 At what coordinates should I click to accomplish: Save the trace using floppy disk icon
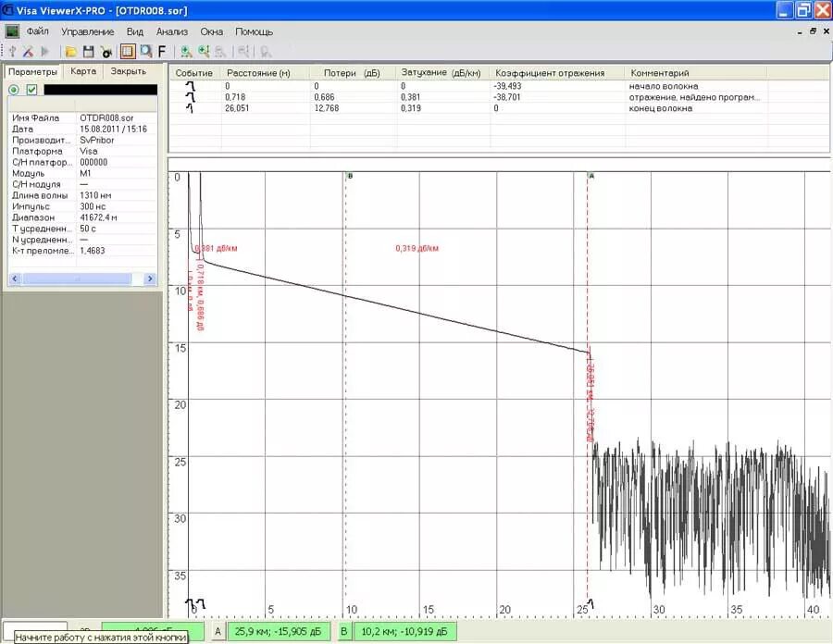pyautogui.click(x=88, y=52)
